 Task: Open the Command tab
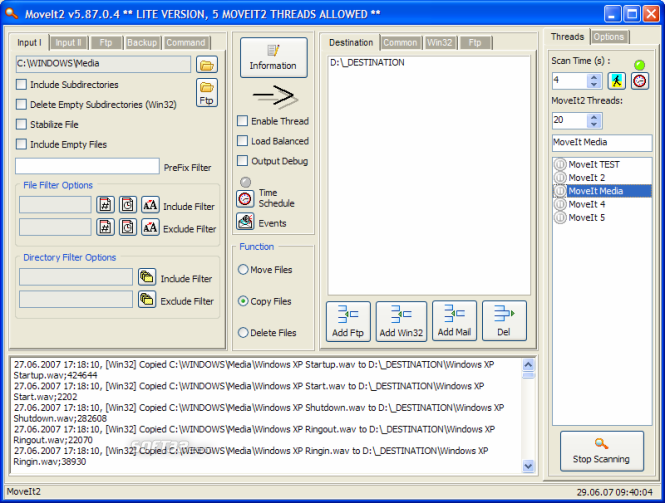(x=186, y=42)
